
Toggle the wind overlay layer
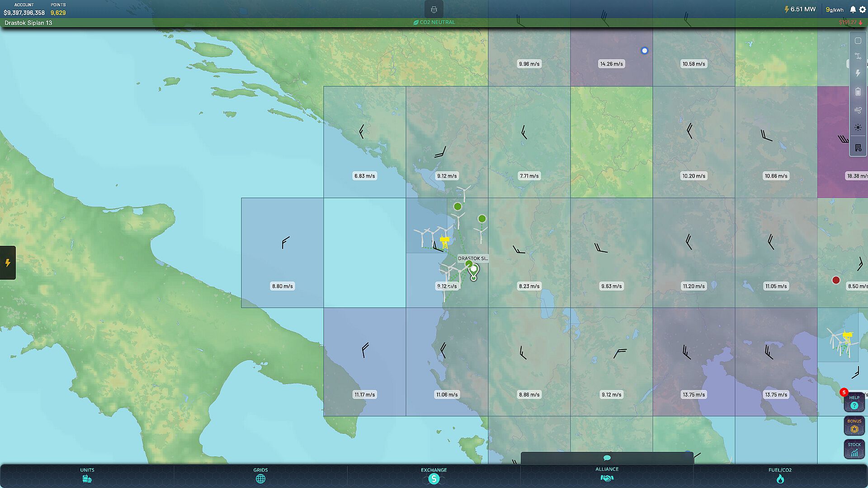coord(858,110)
